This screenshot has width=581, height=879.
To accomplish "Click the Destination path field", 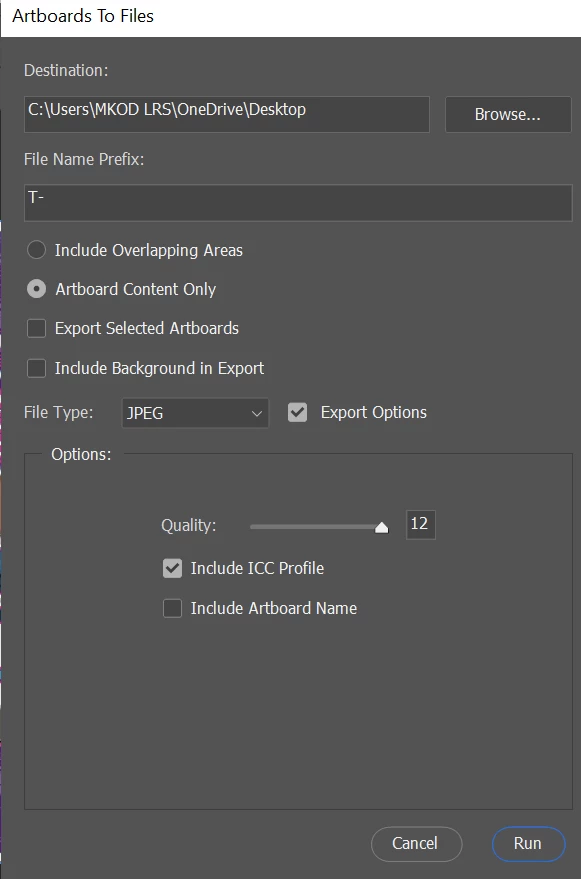I will [227, 114].
